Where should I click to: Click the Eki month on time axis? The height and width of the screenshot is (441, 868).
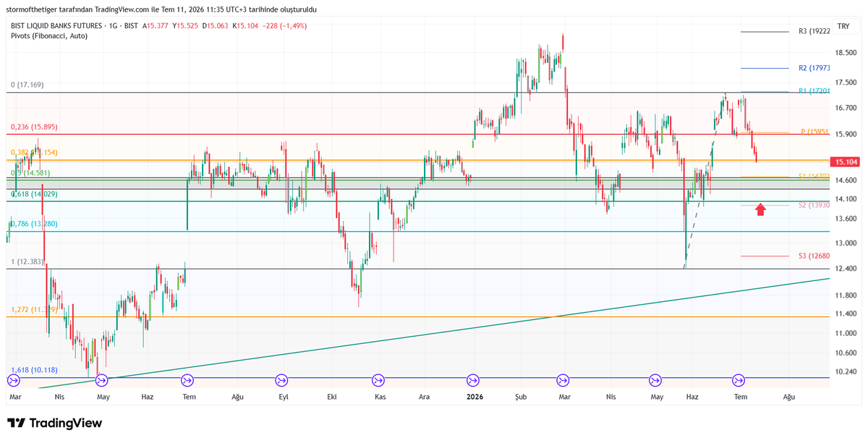333,397
